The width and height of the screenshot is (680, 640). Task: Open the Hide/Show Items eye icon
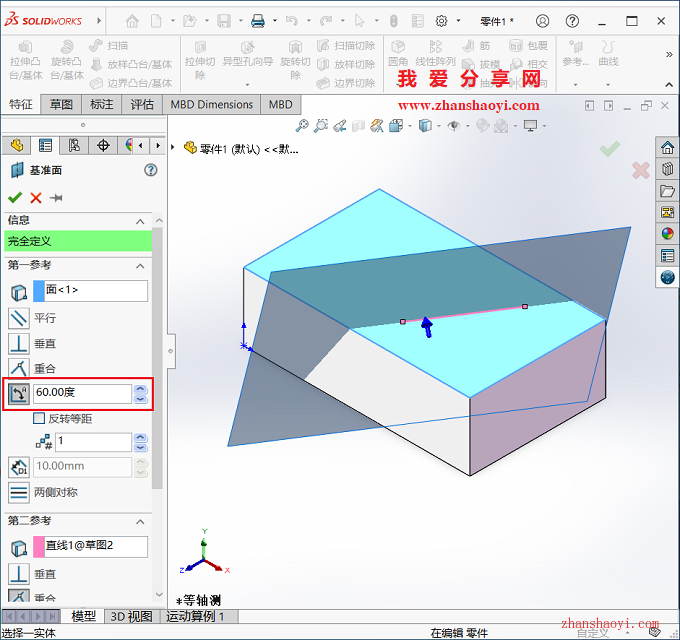pos(454,126)
